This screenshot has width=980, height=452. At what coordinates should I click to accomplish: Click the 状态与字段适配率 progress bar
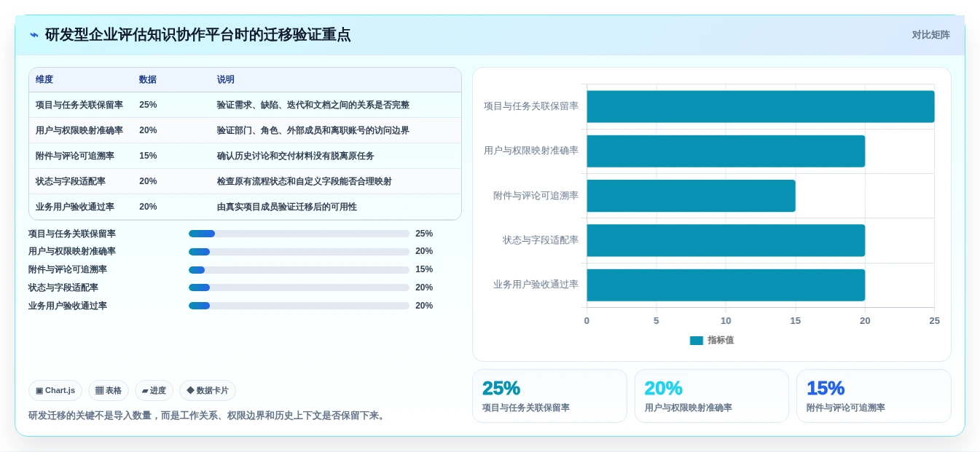tap(299, 288)
